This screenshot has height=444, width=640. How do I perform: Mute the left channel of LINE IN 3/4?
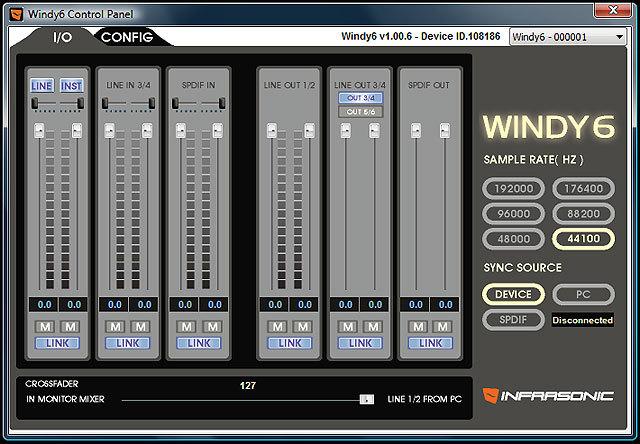coord(114,327)
